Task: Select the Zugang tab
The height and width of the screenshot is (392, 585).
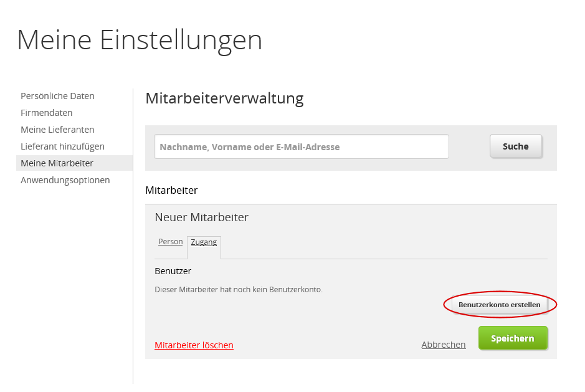Action: click(204, 242)
